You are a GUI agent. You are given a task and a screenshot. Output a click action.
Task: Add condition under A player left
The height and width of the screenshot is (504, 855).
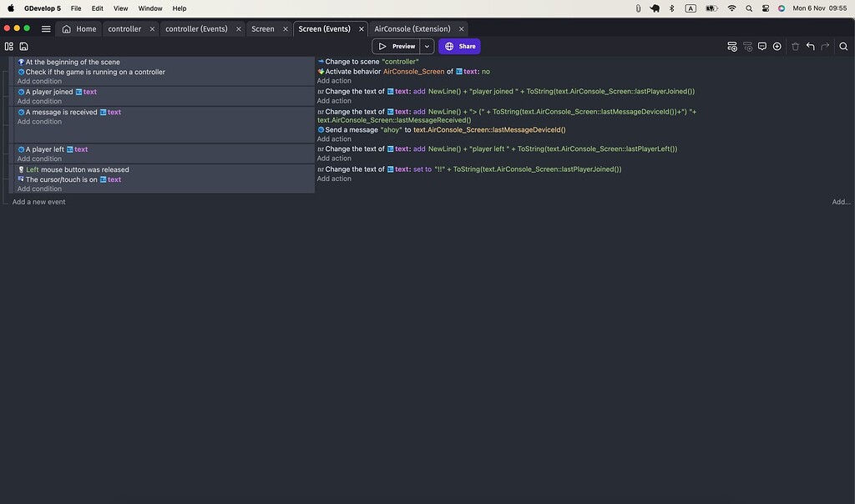39,159
